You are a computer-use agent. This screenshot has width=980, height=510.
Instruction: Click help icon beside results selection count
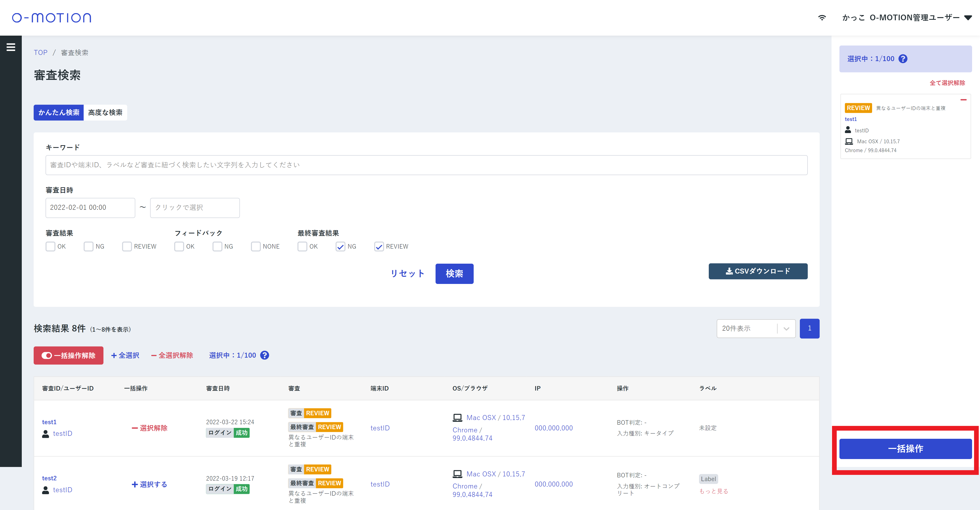(264, 355)
